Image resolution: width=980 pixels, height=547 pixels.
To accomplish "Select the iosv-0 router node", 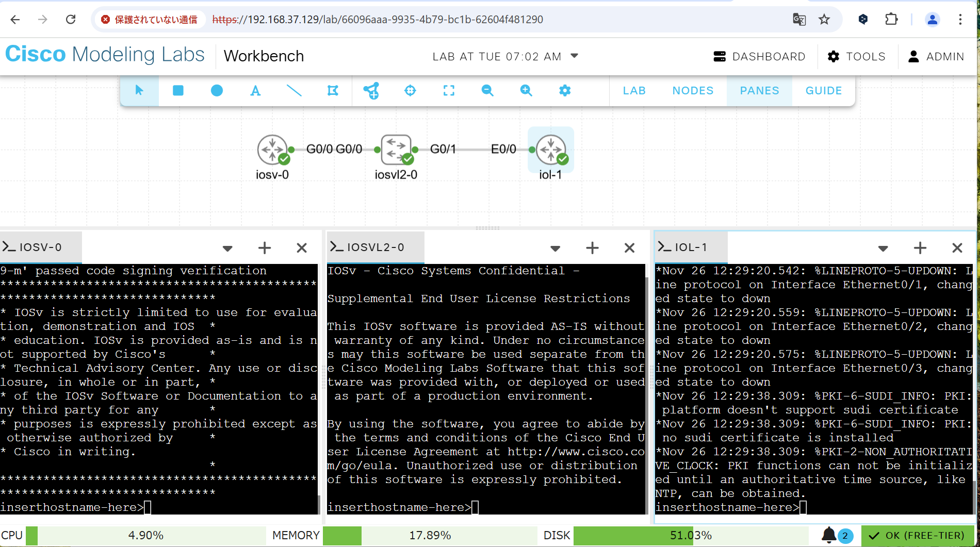I will (273, 150).
